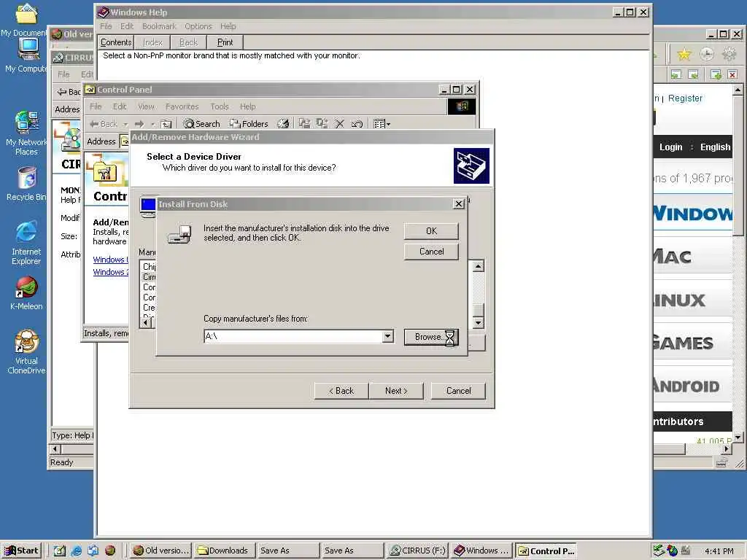This screenshot has width=747, height=560.
Task: Open View menu in Control Panel window
Action: coord(146,106)
